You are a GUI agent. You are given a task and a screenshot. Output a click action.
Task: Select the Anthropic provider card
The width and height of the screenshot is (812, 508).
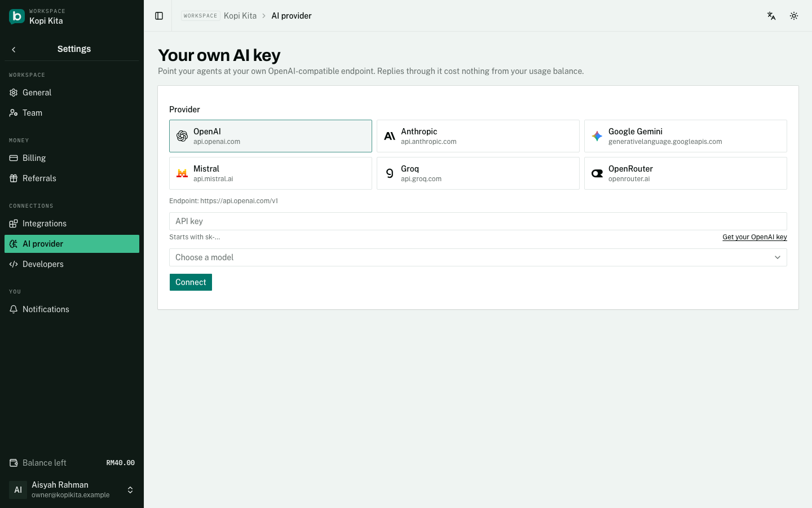pyautogui.click(x=478, y=136)
